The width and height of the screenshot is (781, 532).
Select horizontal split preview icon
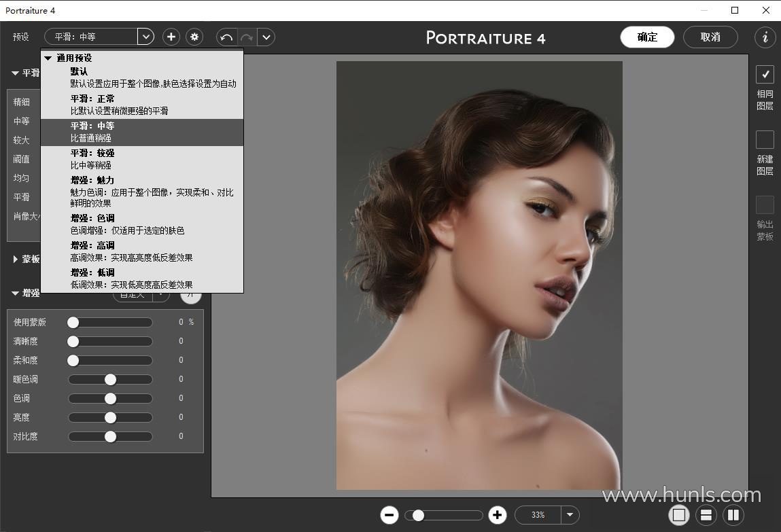coord(706,515)
